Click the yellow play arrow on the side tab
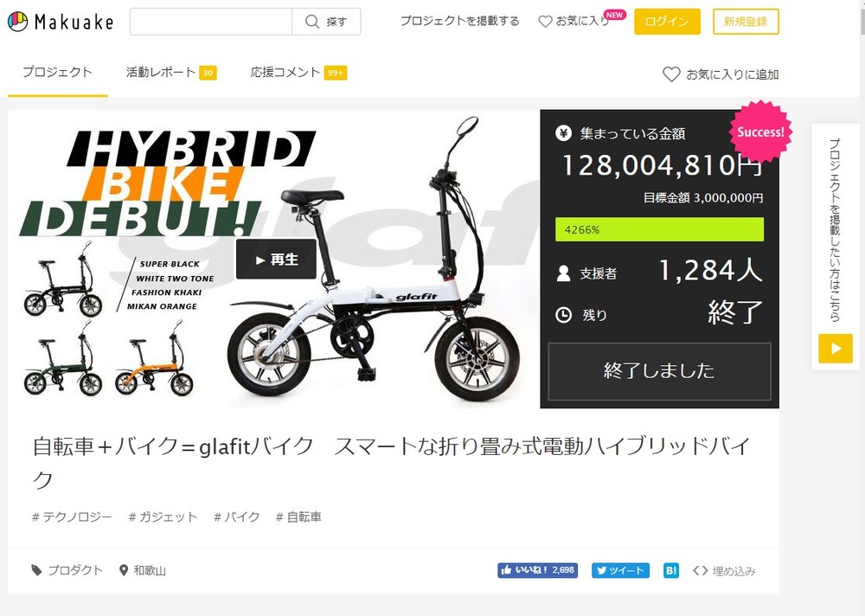Image resolution: width=865 pixels, height=616 pixels. [x=836, y=349]
